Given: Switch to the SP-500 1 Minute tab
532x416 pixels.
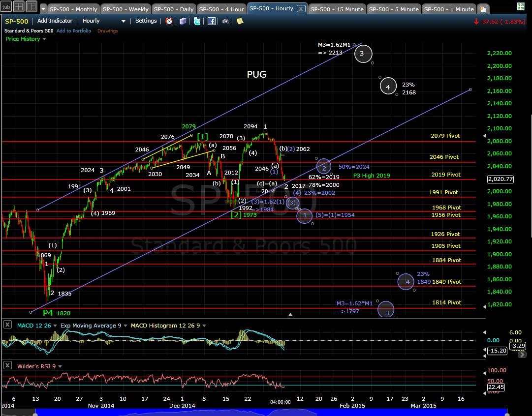Looking at the screenshot, I should 449,9.
